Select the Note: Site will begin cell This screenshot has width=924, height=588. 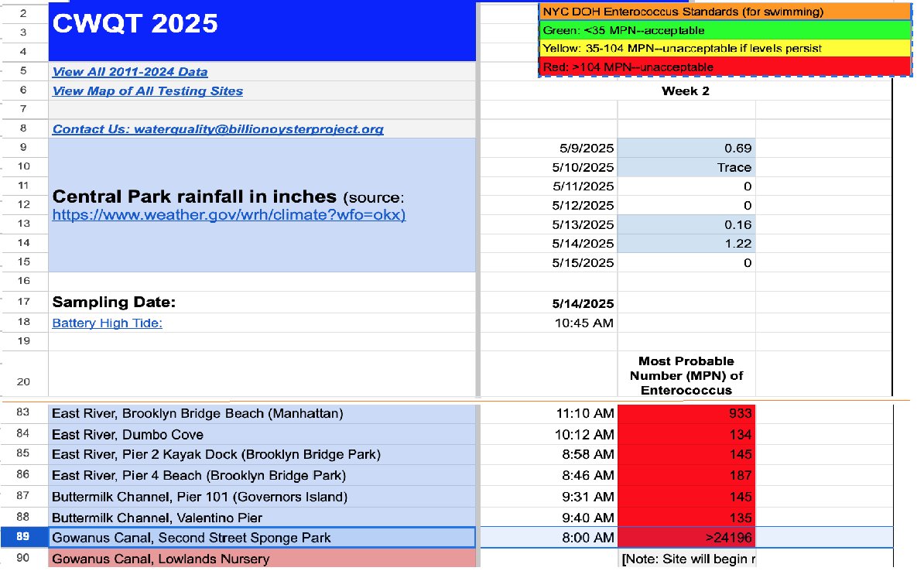(686, 559)
